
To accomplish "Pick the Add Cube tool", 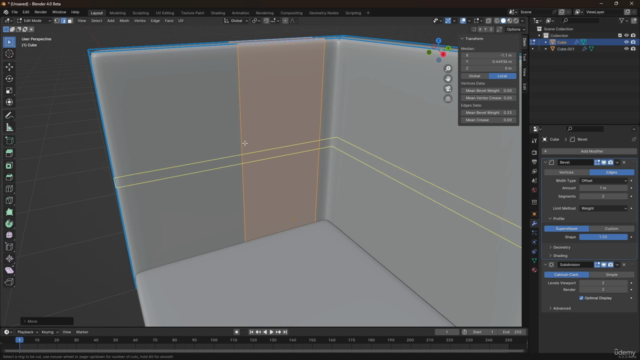I will click(9, 141).
